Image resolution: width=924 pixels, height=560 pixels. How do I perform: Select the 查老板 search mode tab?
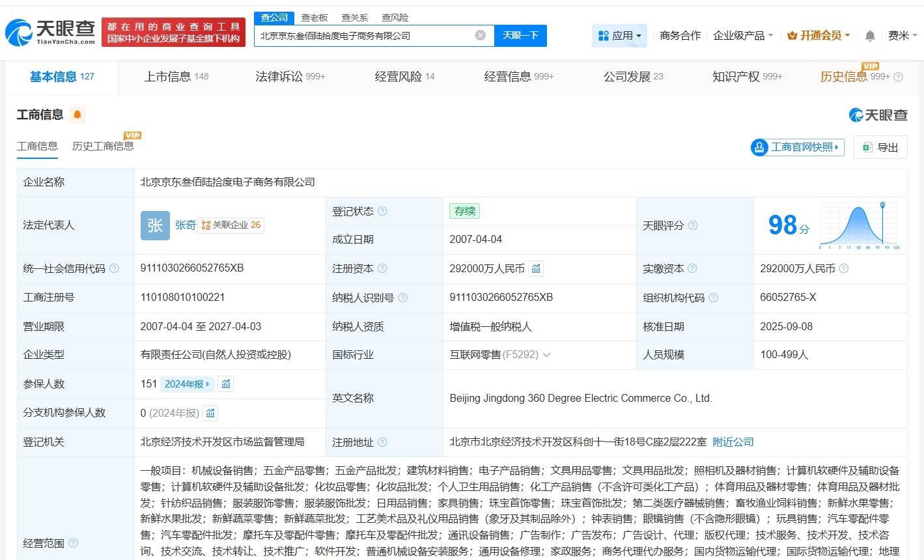(314, 18)
